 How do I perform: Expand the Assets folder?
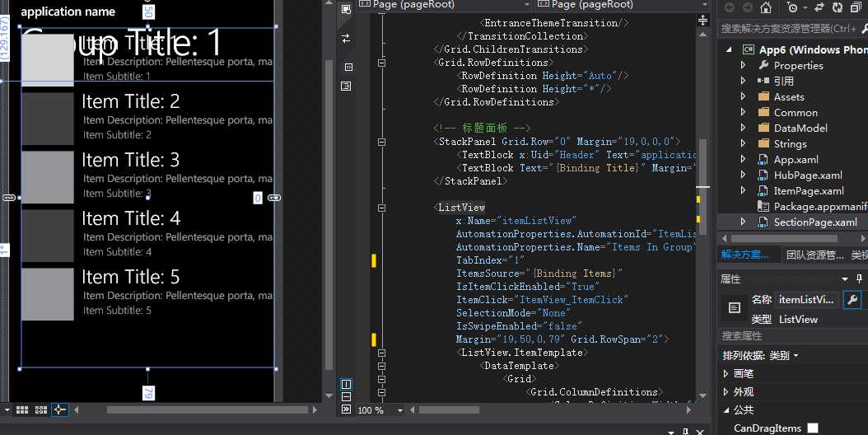coord(743,96)
